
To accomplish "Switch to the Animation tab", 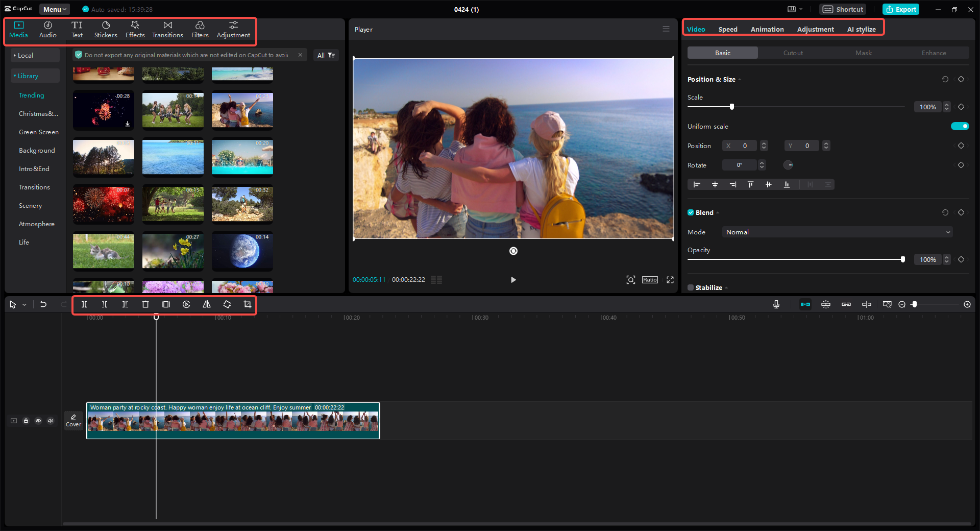I will coord(767,29).
